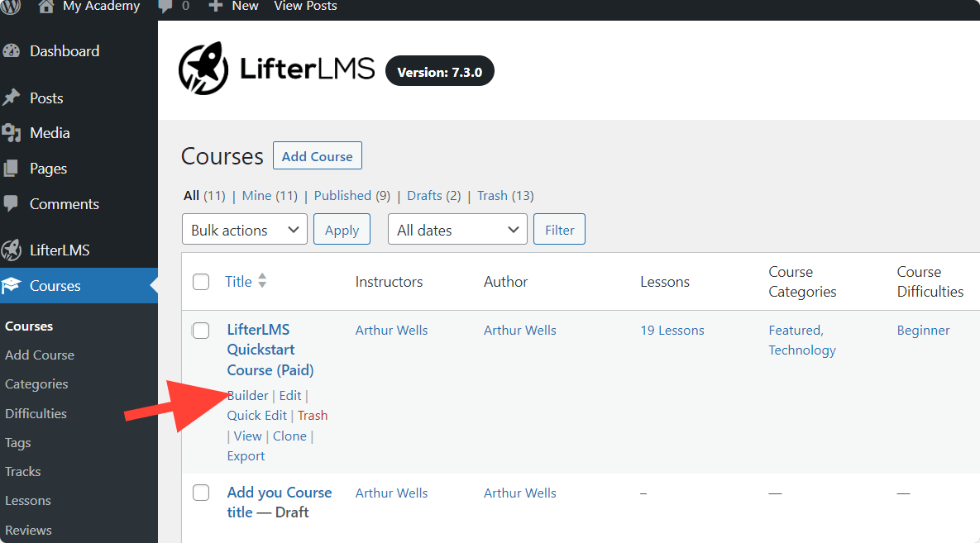Open the Add you Course title draft

pos(280,503)
